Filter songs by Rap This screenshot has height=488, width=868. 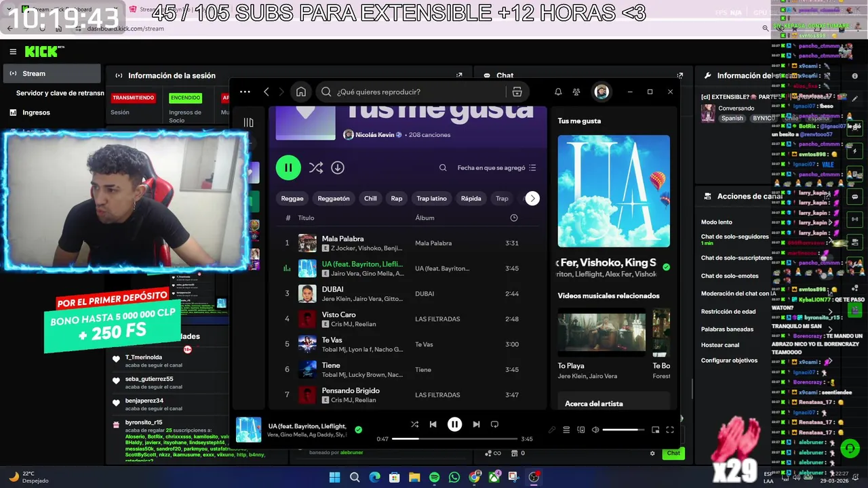click(x=397, y=199)
